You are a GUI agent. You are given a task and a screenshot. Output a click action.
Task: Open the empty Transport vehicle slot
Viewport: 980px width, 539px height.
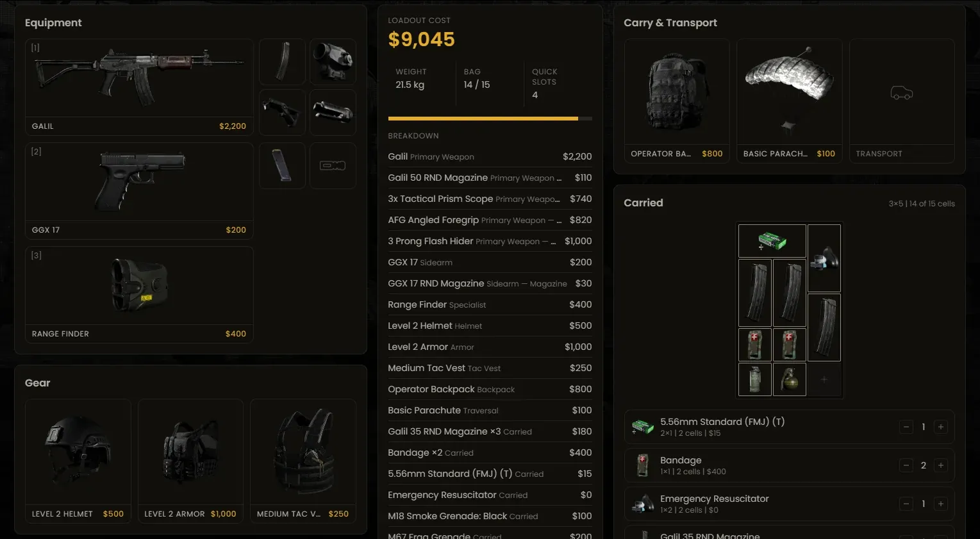(902, 101)
